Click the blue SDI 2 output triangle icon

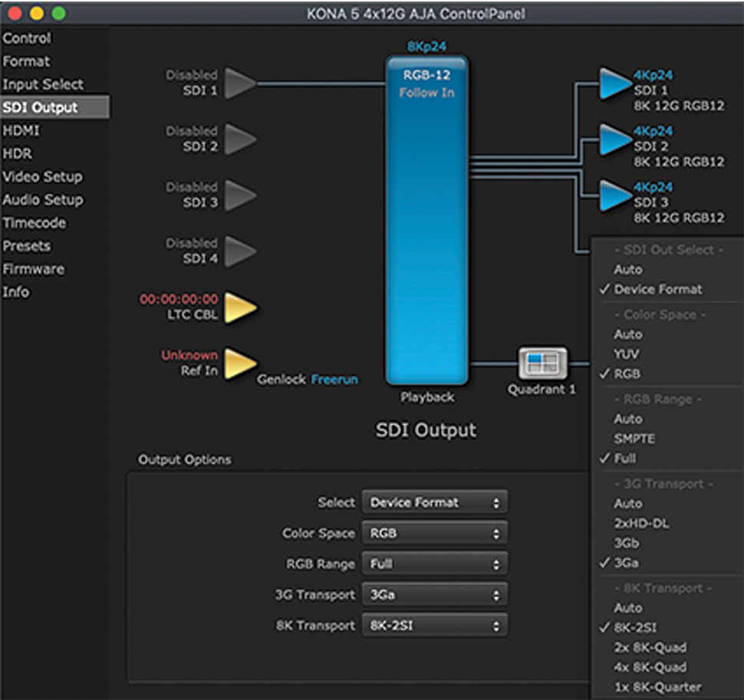click(x=615, y=140)
